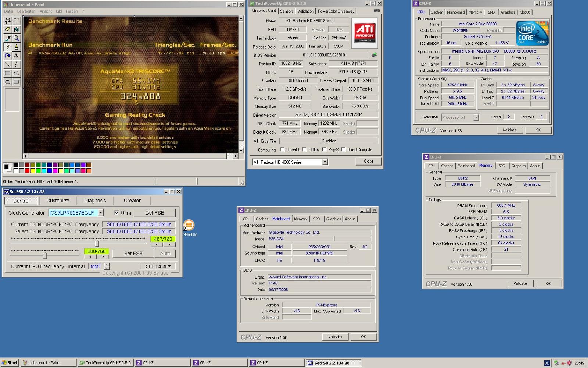This screenshot has height=368, width=588.
Task: Open Graphics tab in CPU-Z Mainboard window
Action: coord(333,219)
